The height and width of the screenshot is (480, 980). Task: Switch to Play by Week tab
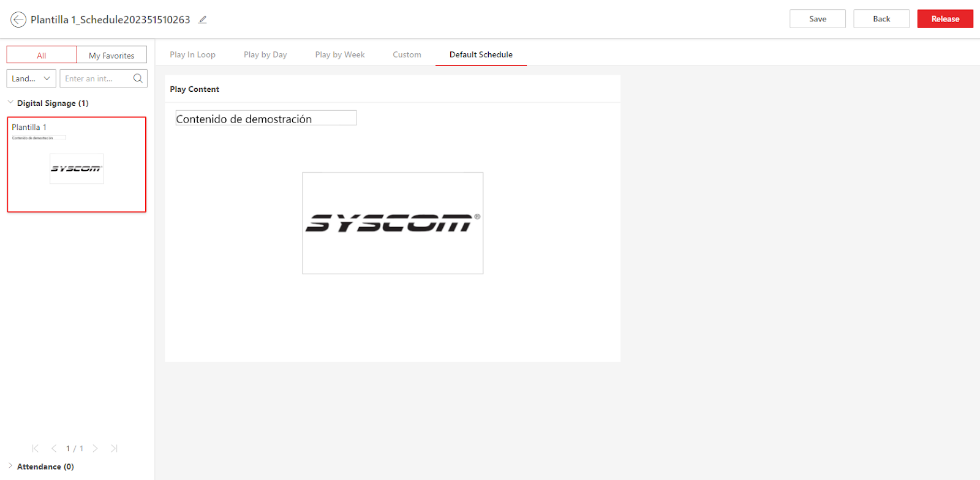point(340,54)
